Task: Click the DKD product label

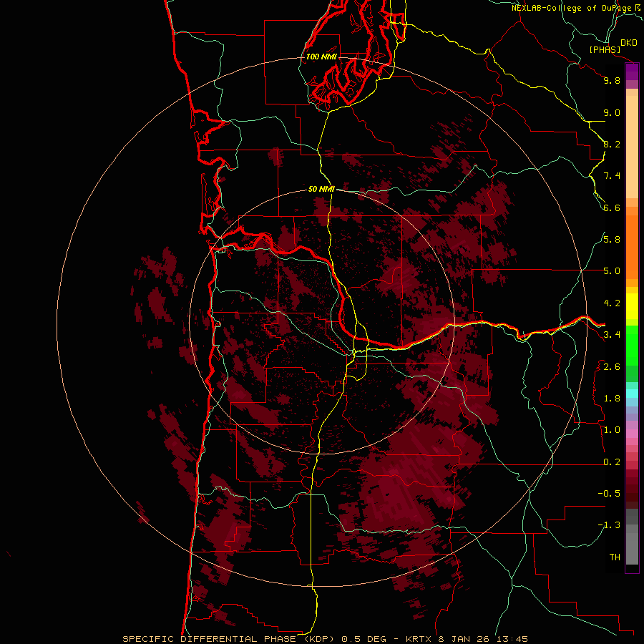Action: [x=628, y=43]
